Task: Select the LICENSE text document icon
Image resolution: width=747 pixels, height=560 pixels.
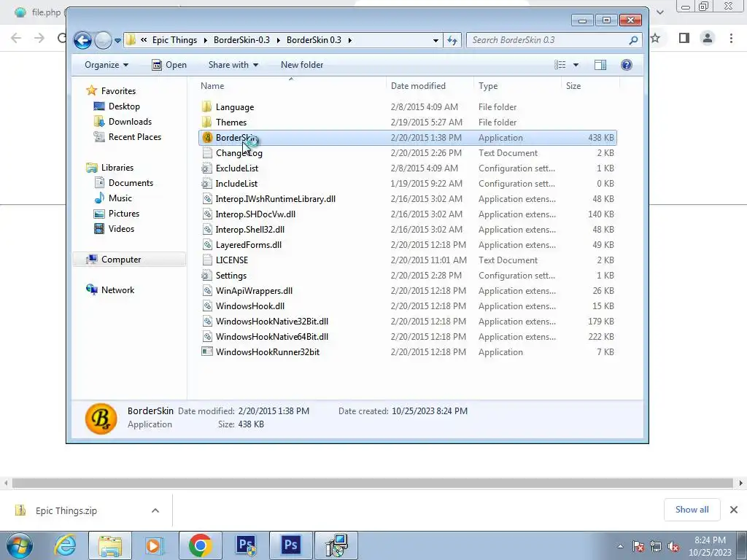Action: pyautogui.click(x=206, y=260)
